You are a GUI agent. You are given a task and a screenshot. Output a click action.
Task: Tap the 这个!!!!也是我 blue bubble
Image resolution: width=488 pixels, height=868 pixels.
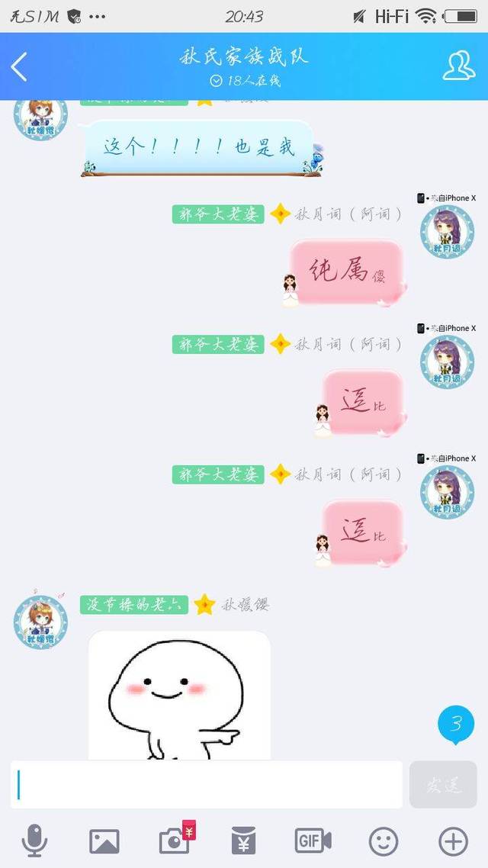point(199,148)
